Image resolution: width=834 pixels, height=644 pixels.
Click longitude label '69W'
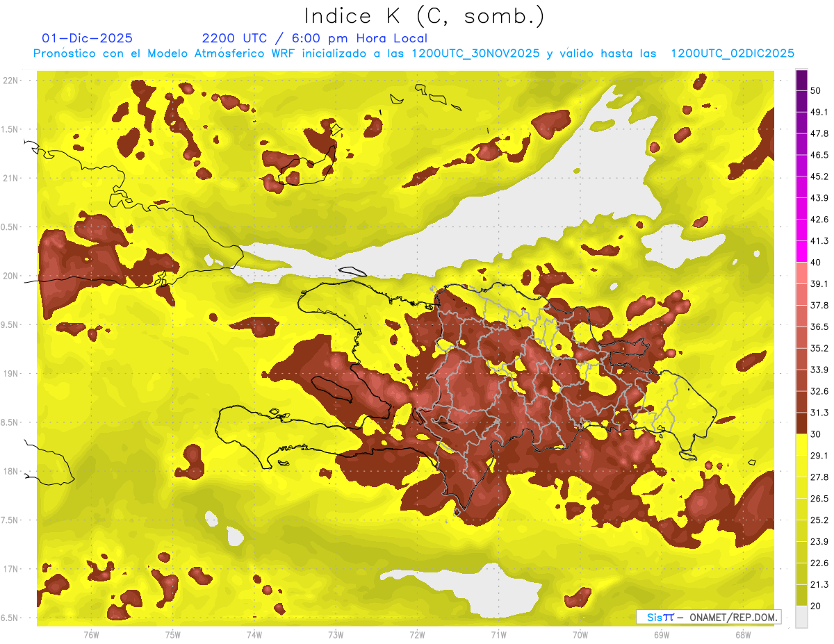click(x=662, y=634)
